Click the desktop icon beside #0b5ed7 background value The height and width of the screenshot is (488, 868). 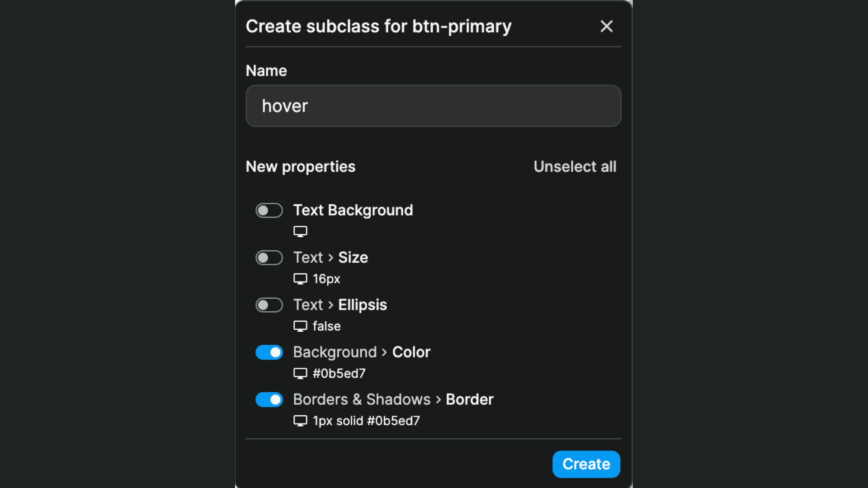[x=300, y=373]
